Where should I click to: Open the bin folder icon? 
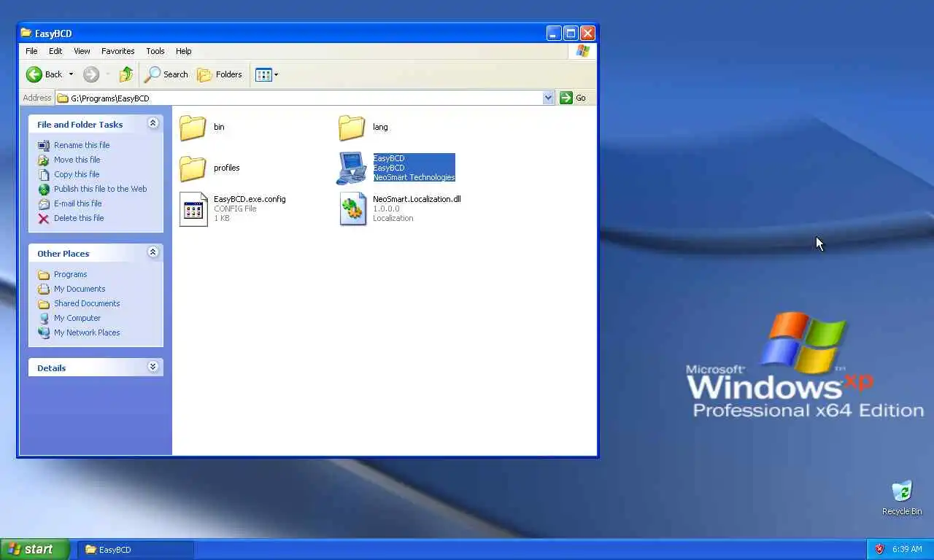(193, 127)
